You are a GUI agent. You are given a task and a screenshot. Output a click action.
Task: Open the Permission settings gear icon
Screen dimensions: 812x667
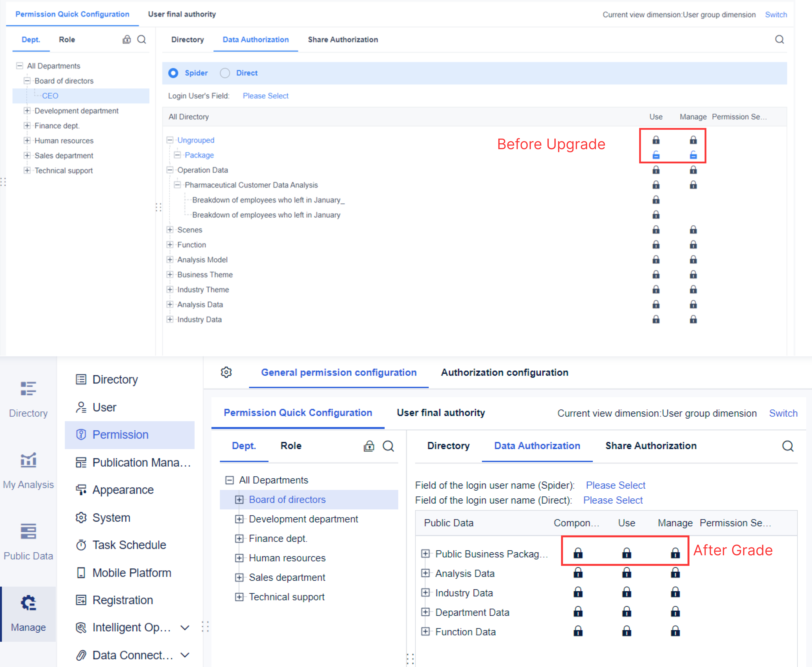226,372
